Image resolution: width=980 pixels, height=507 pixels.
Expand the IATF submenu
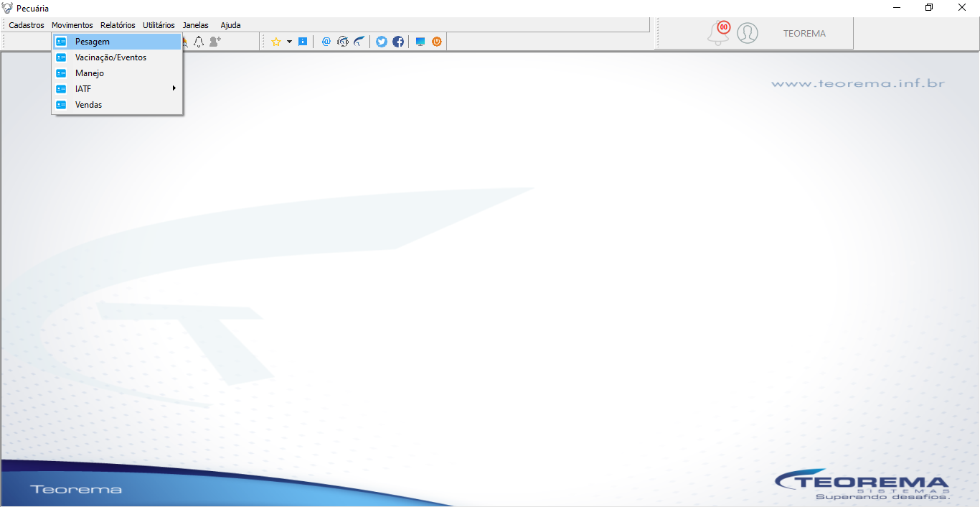(117, 89)
